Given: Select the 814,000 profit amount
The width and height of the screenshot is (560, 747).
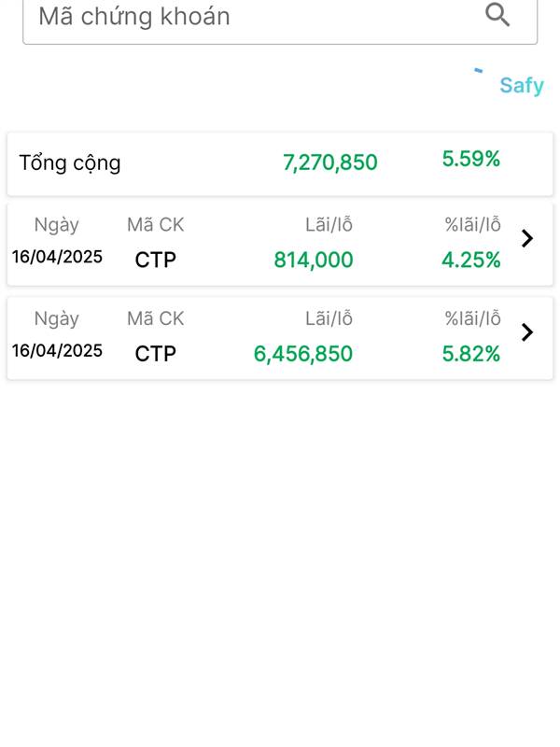Looking at the screenshot, I should (x=314, y=261).
